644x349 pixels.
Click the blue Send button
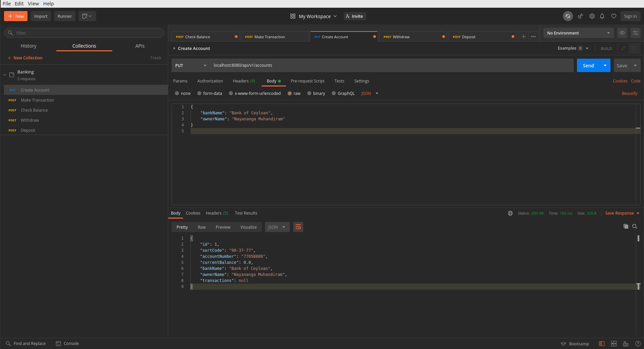(x=588, y=65)
